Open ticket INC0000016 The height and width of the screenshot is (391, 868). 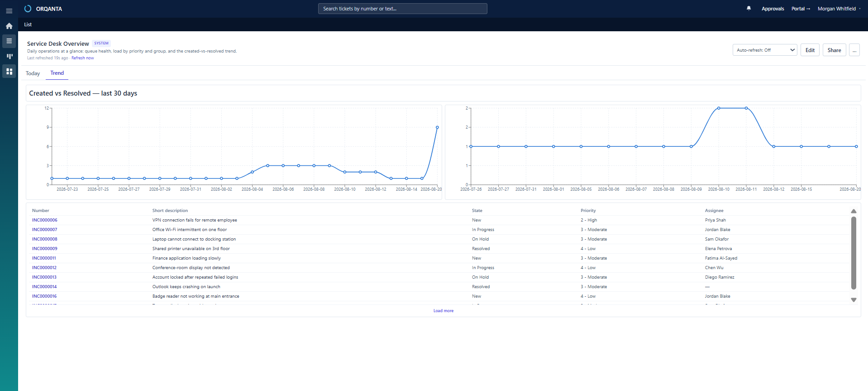coord(44,296)
